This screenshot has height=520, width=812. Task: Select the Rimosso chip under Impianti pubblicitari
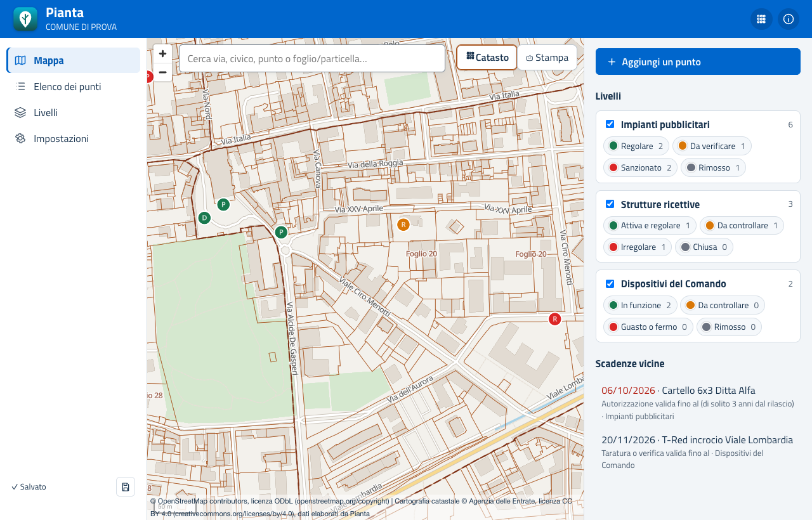point(713,167)
